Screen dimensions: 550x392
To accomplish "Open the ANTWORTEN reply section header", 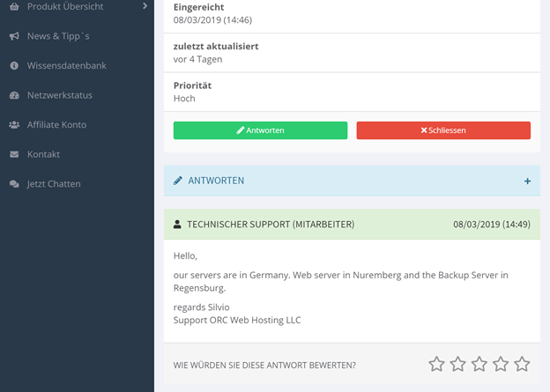I will [x=352, y=181].
